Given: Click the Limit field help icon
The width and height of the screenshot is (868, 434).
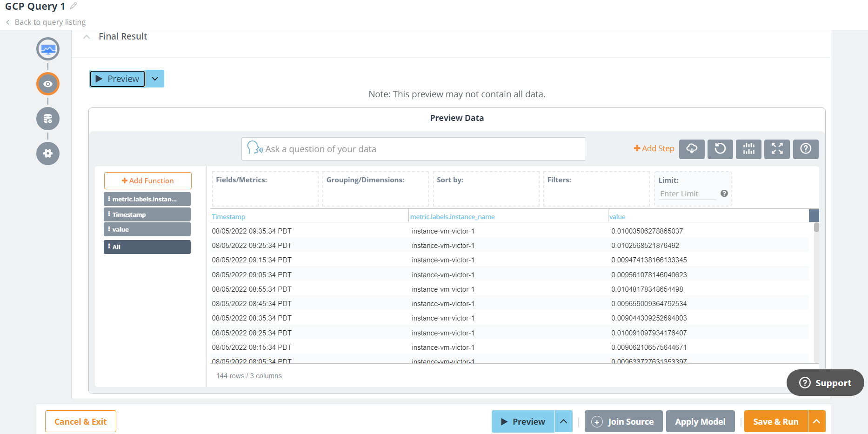Looking at the screenshot, I should 724,194.
